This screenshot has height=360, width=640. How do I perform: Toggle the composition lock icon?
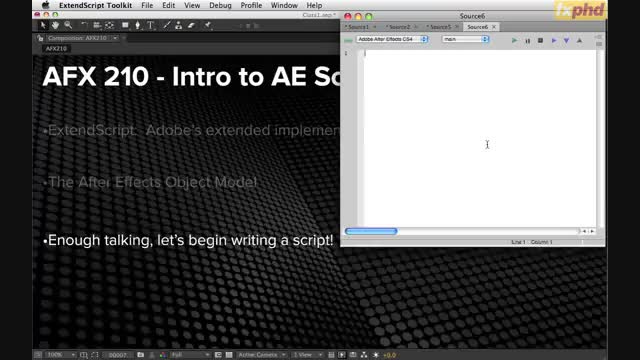[x=40, y=38]
